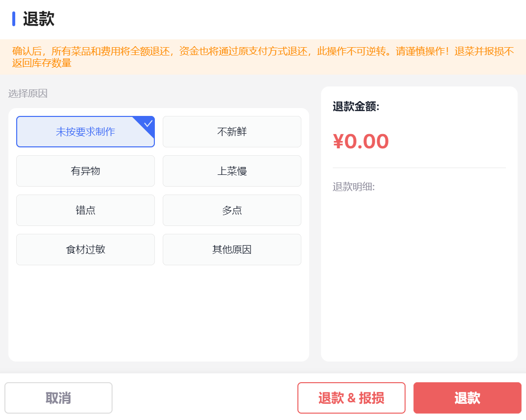The height and width of the screenshot is (420, 526).
Task: Choose 不新鲜 as the refund reason
Action: (232, 132)
